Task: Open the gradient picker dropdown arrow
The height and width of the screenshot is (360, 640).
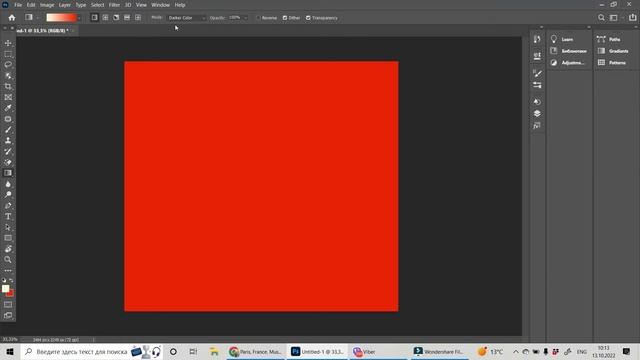Action: tap(79, 18)
